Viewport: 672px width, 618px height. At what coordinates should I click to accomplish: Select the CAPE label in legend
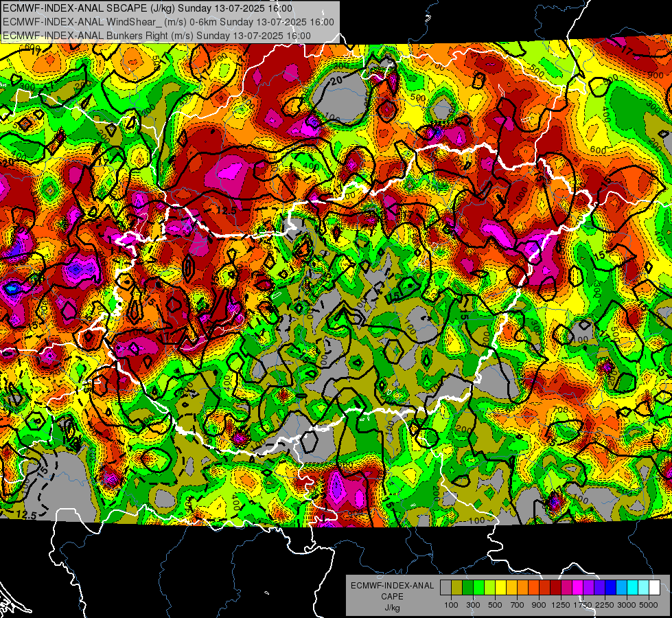click(392, 597)
